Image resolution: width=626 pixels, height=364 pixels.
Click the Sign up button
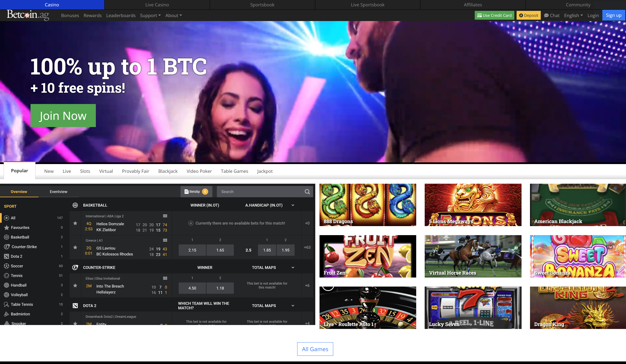click(x=614, y=15)
